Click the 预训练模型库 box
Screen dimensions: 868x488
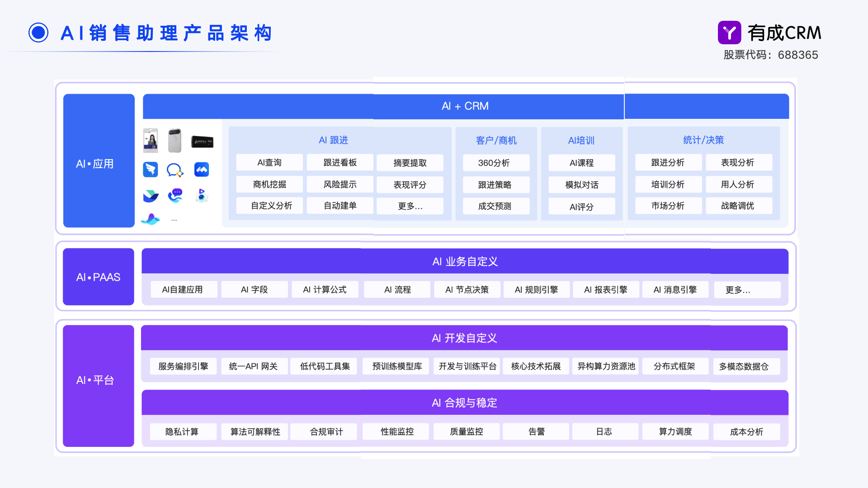tap(396, 366)
